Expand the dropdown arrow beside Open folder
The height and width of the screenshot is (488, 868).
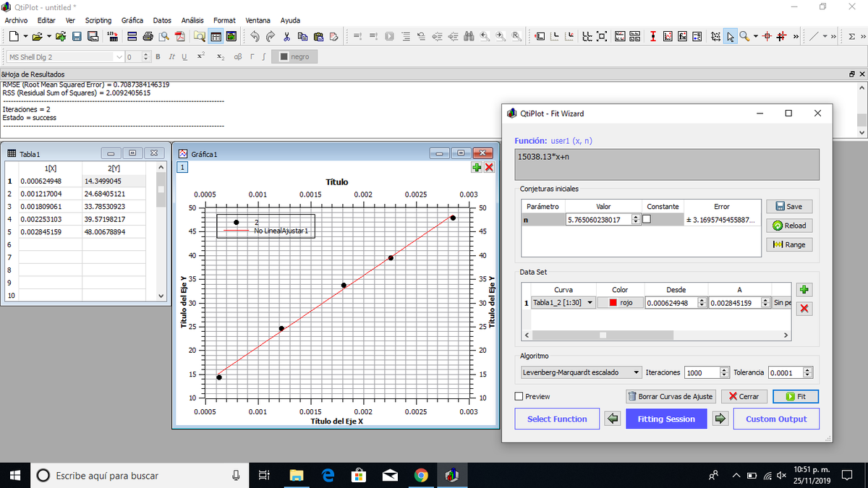pos(48,36)
